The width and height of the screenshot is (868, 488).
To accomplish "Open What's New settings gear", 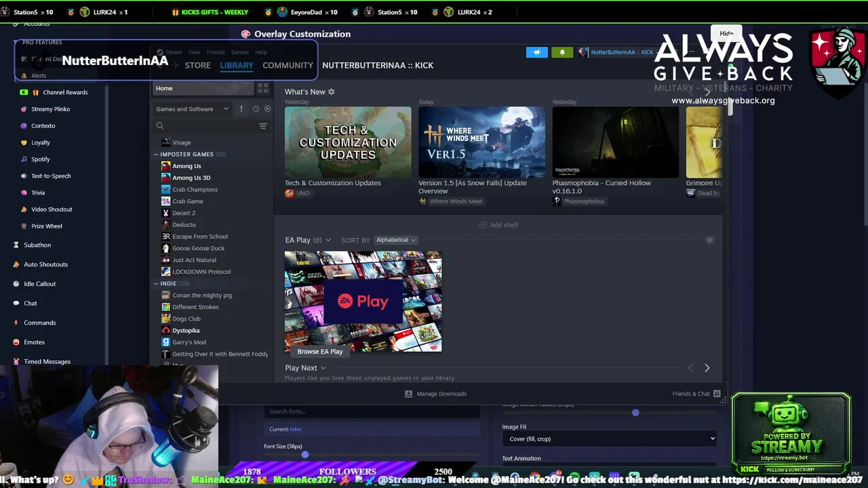I will tap(332, 91).
